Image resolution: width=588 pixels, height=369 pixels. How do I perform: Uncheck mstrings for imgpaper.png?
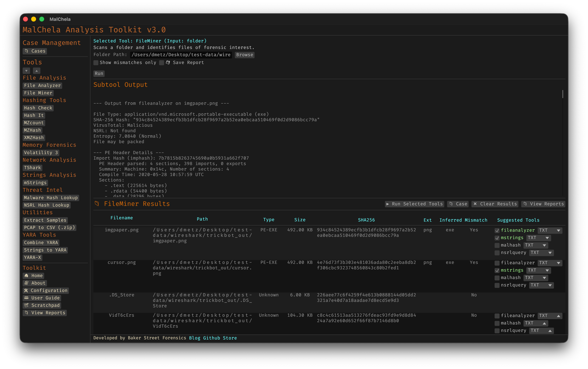tap(497, 238)
